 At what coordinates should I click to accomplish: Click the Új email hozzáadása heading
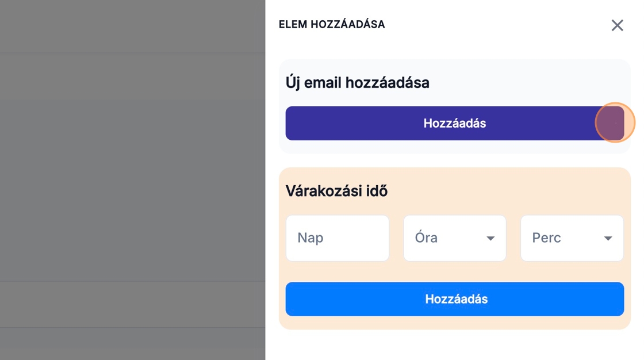(357, 83)
